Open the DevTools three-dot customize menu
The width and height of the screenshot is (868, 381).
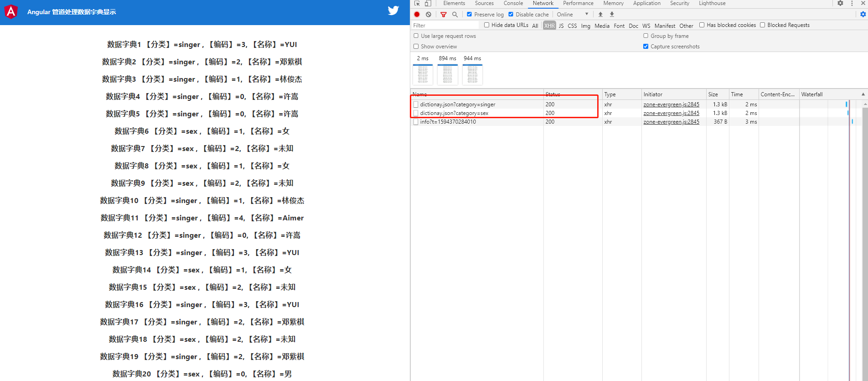pos(852,3)
